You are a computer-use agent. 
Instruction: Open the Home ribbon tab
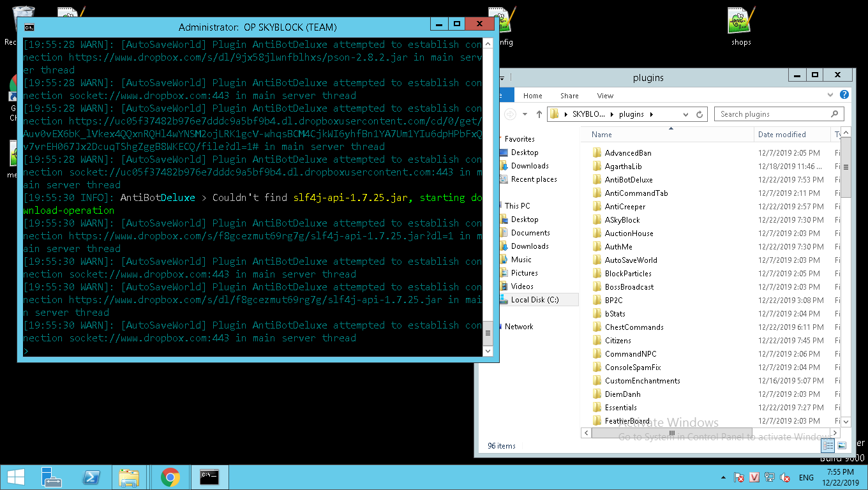[532, 96]
